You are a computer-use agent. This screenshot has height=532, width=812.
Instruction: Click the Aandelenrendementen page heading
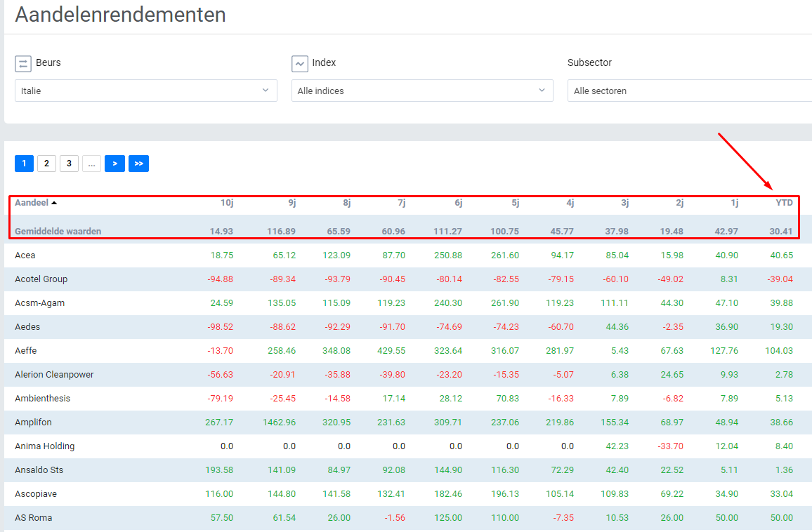(120, 15)
